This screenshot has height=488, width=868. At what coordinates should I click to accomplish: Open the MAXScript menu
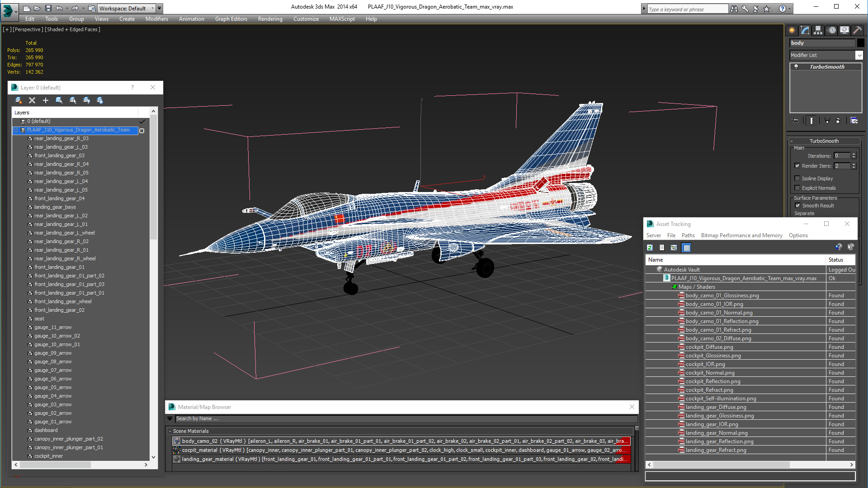pyautogui.click(x=342, y=19)
